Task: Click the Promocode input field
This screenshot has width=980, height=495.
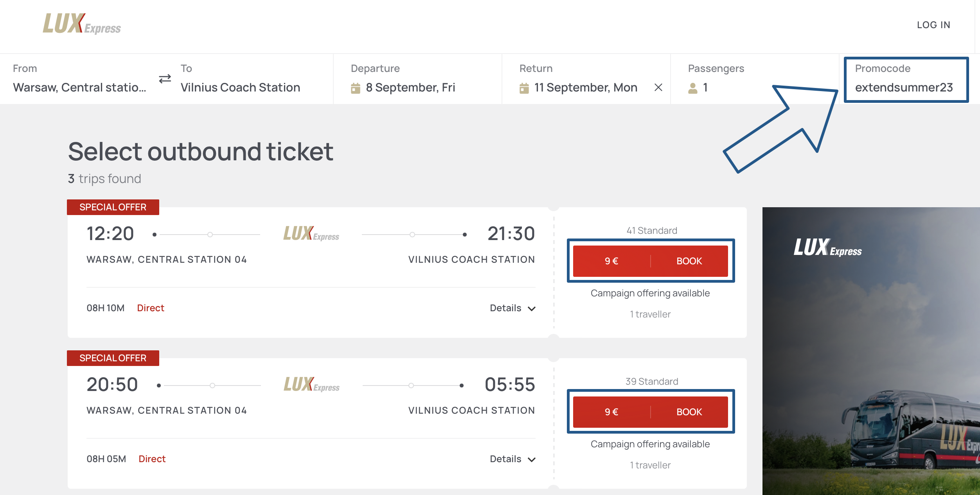Action: click(x=904, y=87)
